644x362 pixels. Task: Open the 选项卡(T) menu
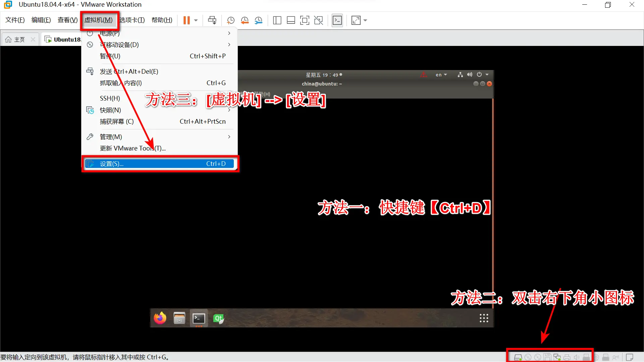pos(132,20)
